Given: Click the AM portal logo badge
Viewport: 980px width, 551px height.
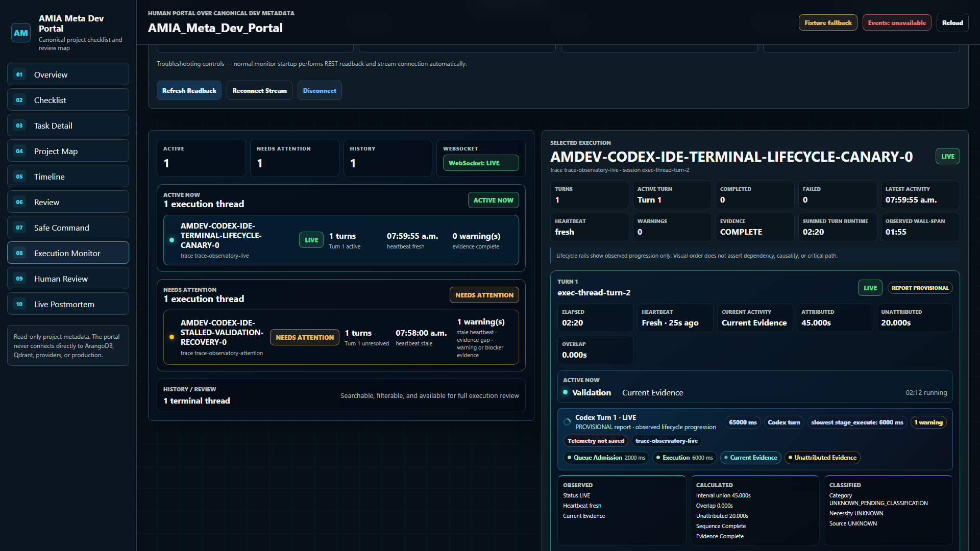Looking at the screenshot, I should (x=21, y=33).
